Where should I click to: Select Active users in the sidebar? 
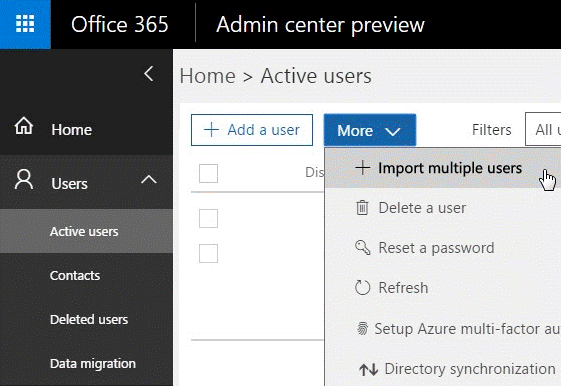pos(86,231)
